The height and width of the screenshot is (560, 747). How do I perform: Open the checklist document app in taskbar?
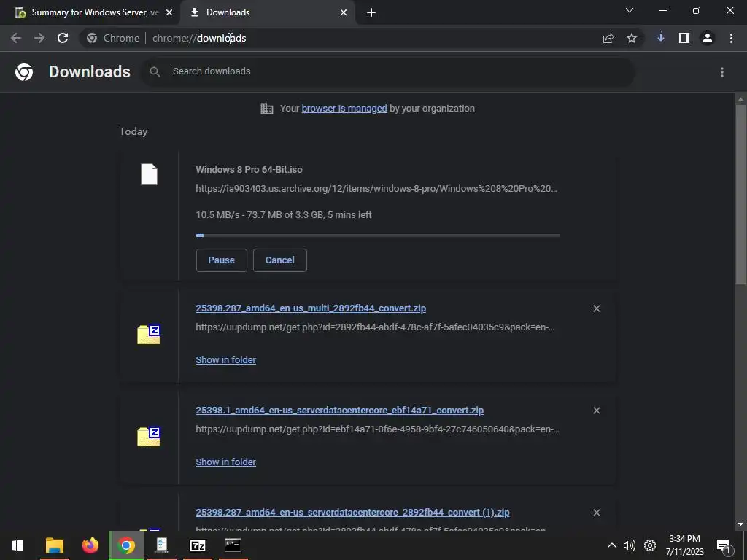coord(161,545)
